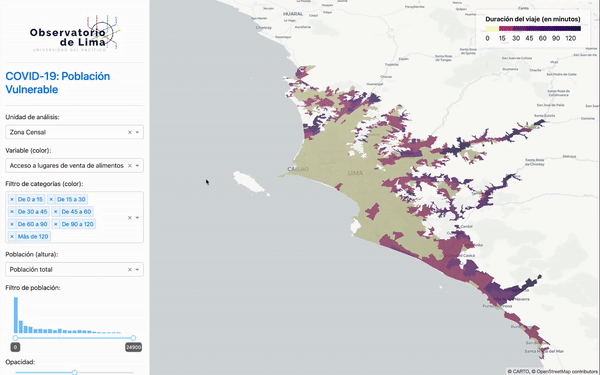Clear all category filter tags
Screen dimensions: 600x375
point(130,218)
